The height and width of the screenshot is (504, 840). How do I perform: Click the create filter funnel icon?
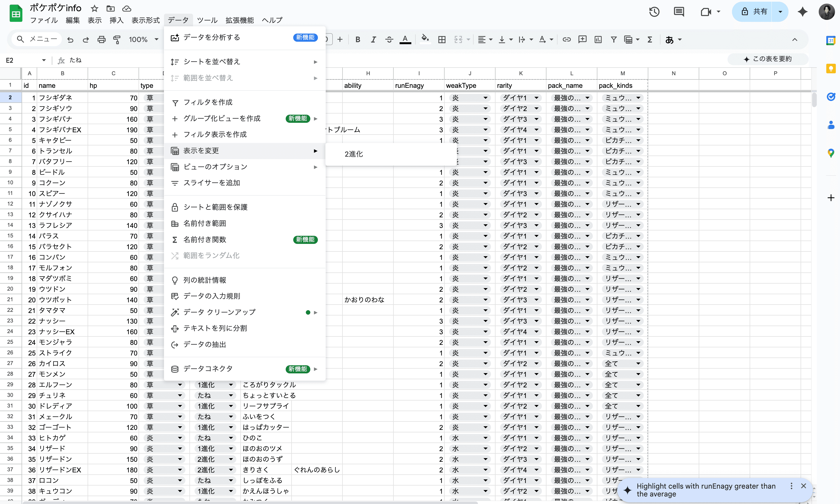[x=614, y=40]
